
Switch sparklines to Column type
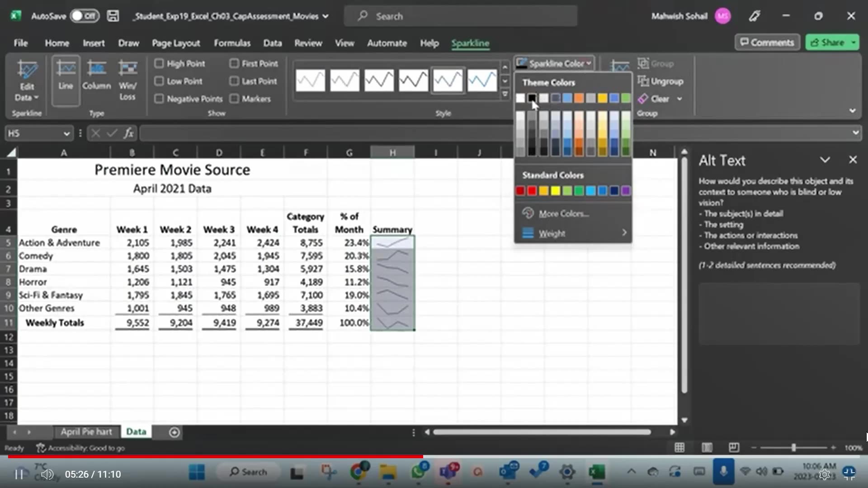[96, 79]
